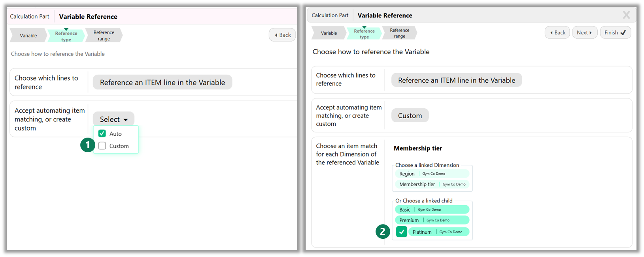644x257 pixels.
Task: Go to Variable step in left panel
Action: pos(28,36)
